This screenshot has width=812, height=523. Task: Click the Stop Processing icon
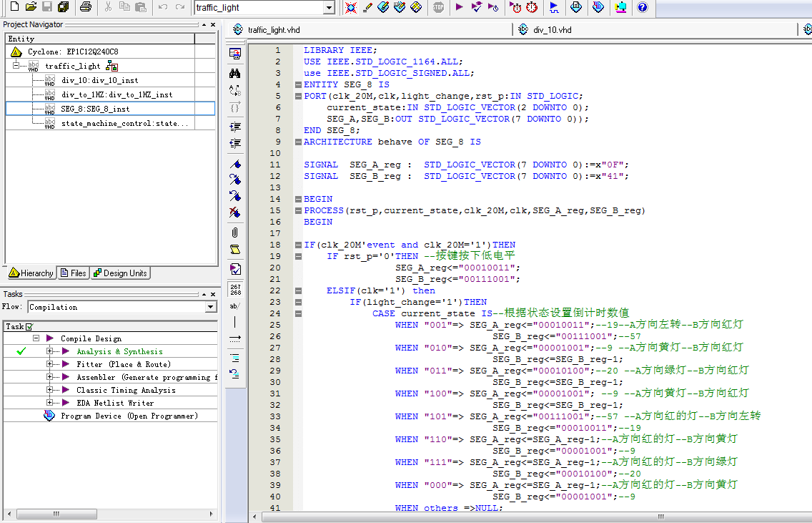[438, 7]
